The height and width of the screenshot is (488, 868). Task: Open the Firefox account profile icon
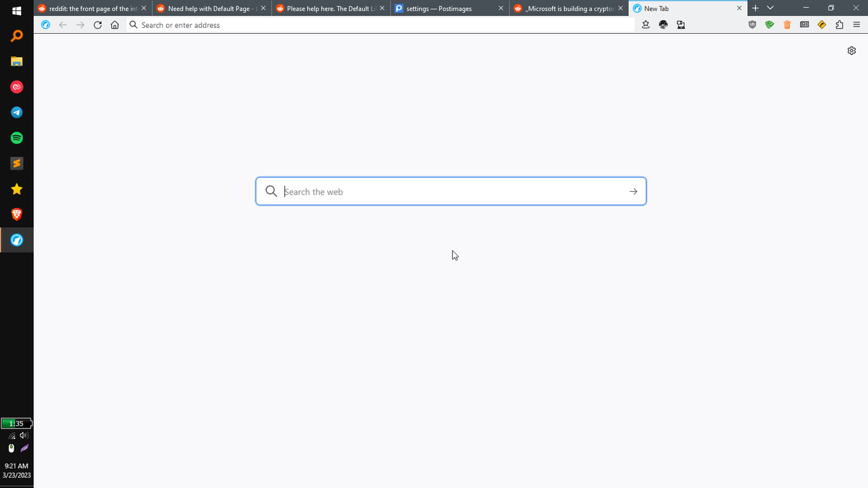[x=663, y=24]
